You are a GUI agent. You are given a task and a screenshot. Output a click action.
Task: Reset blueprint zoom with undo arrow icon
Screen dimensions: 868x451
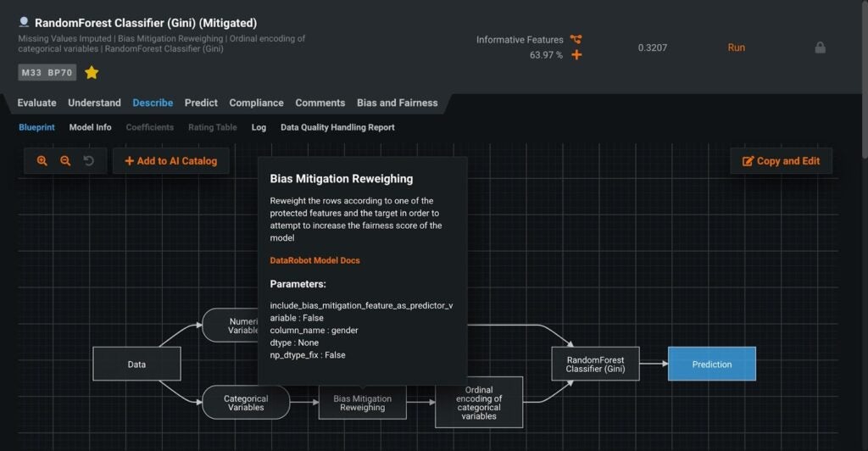(x=89, y=161)
